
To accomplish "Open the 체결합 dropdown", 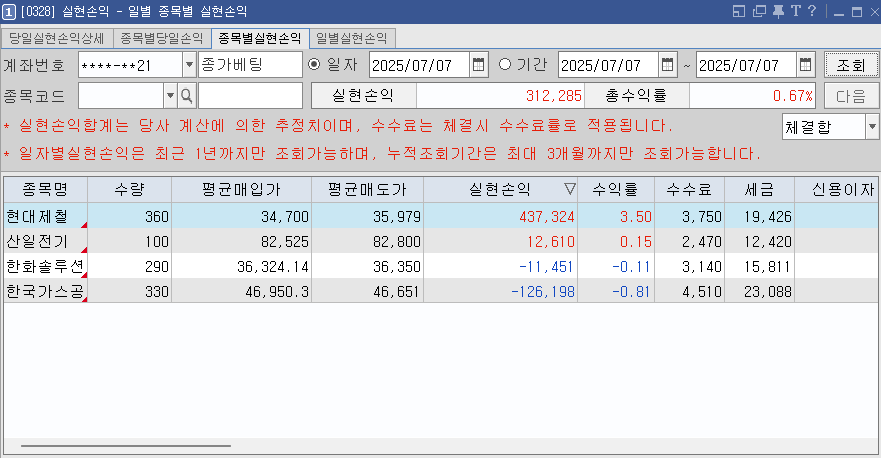I will (871, 127).
